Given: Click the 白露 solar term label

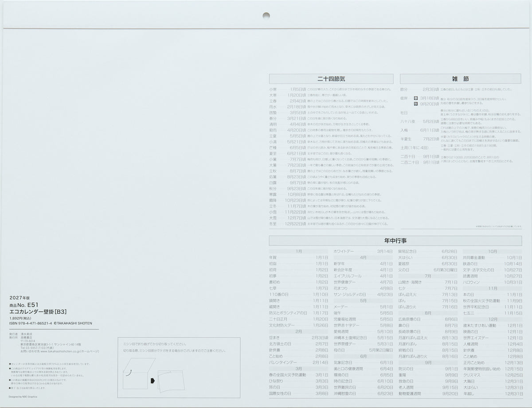Looking at the screenshot, I should click(x=273, y=183).
